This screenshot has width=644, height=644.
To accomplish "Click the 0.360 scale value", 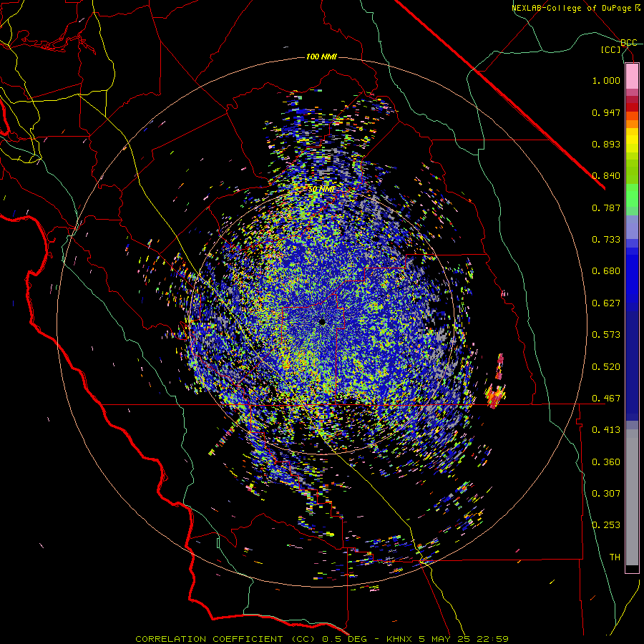I will [x=606, y=462].
